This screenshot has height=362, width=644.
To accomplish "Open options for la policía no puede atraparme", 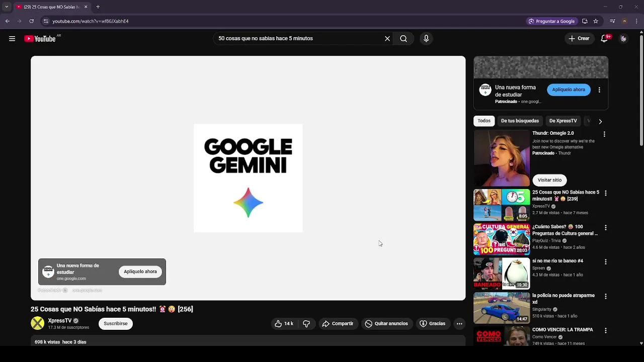I will pos(606,297).
